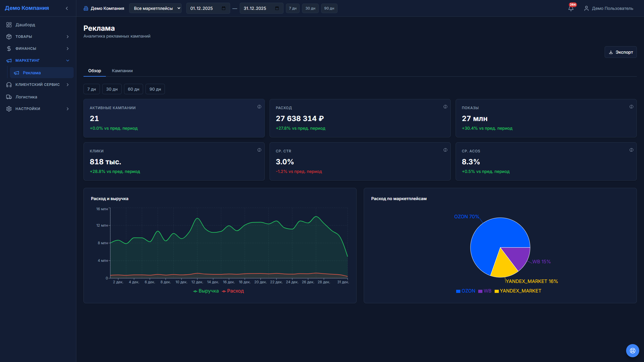Click the Демо Компания logo link
The height and width of the screenshot is (362, 644).
coord(27,8)
